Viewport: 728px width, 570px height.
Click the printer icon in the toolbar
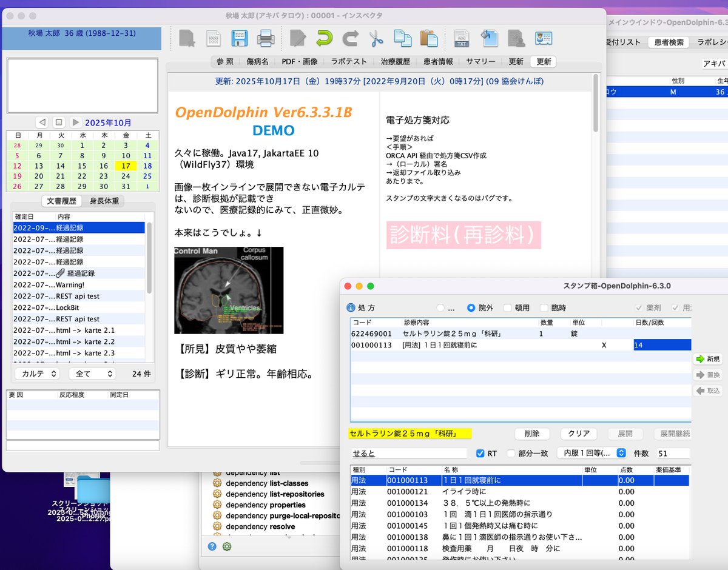coord(266,39)
